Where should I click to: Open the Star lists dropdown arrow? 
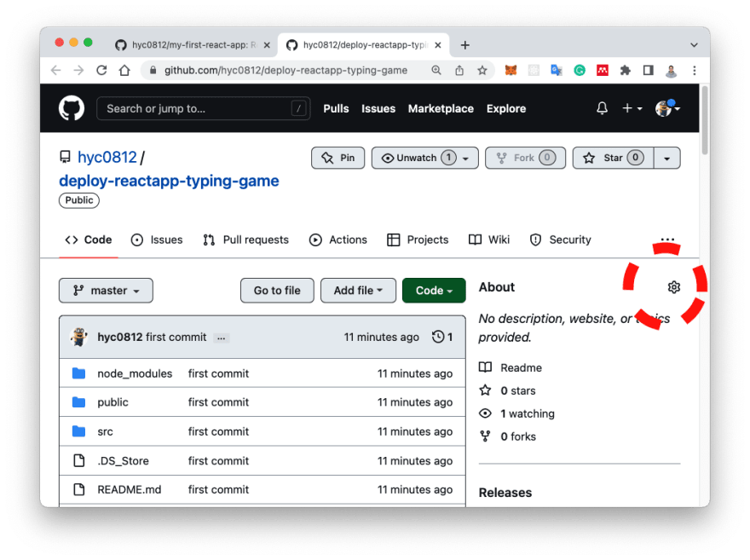coord(666,158)
